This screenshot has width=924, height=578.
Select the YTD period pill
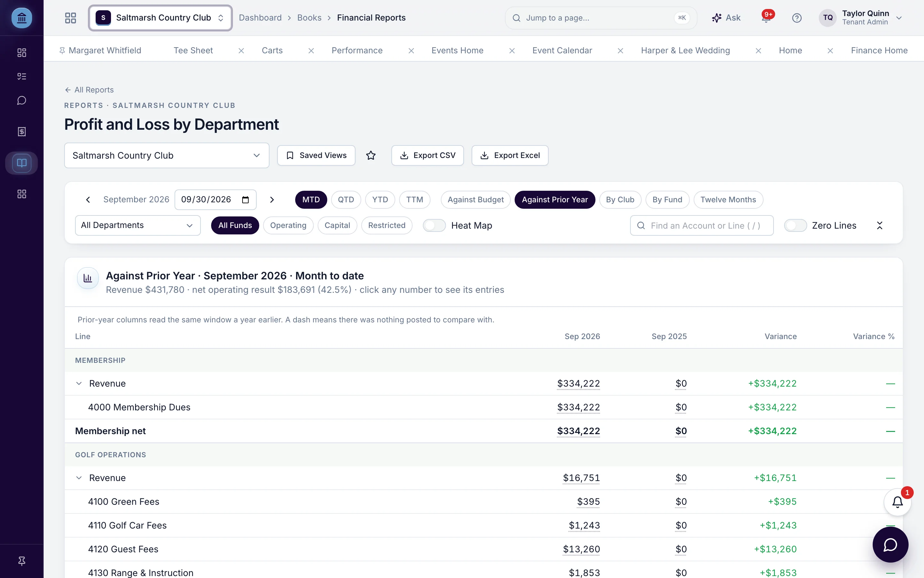pyautogui.click(x=380, y=199)
